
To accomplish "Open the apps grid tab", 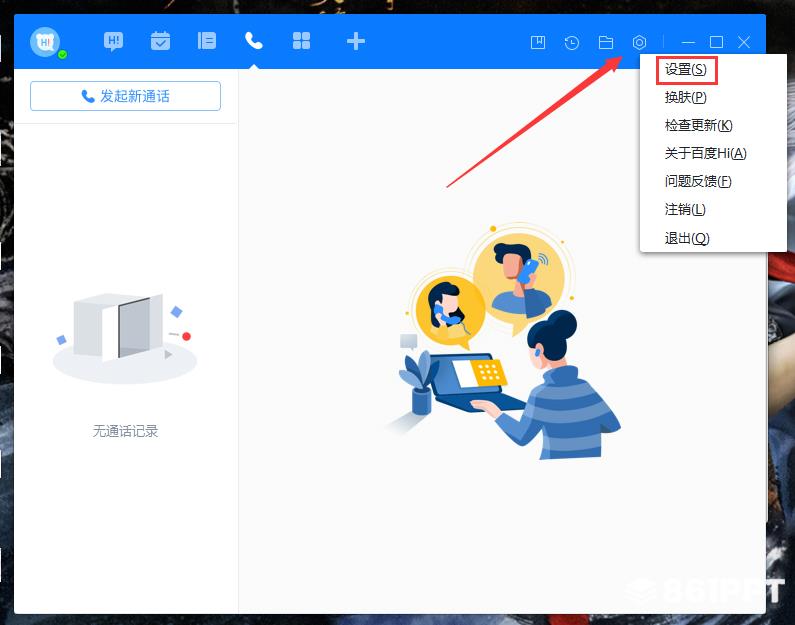I will click(x=301, y=41).
